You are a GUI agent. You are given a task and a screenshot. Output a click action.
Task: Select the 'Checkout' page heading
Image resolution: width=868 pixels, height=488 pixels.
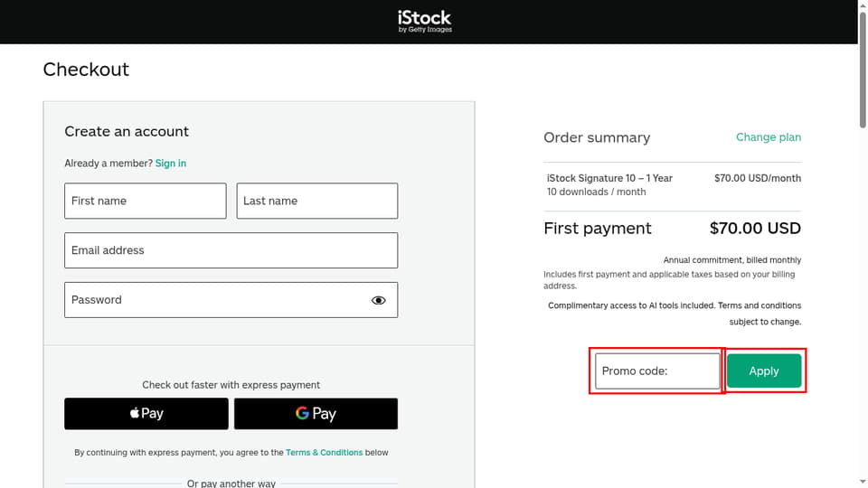86,70
